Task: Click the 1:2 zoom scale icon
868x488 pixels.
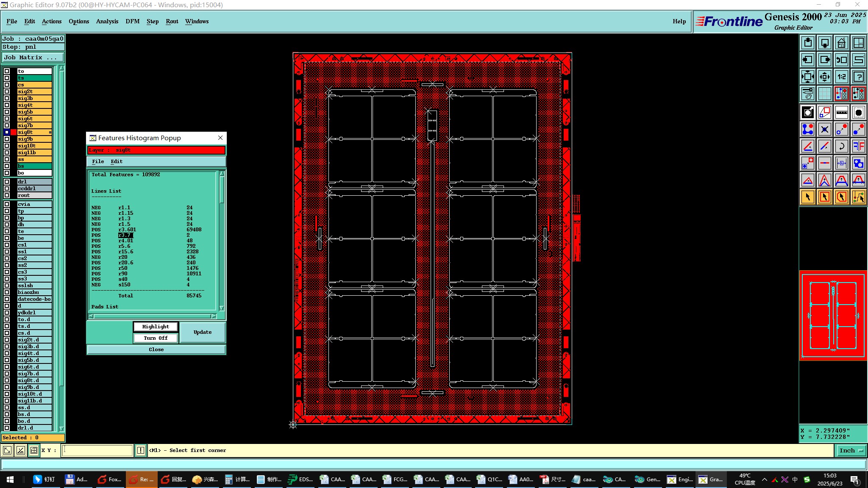Action: tap(841, 77)
